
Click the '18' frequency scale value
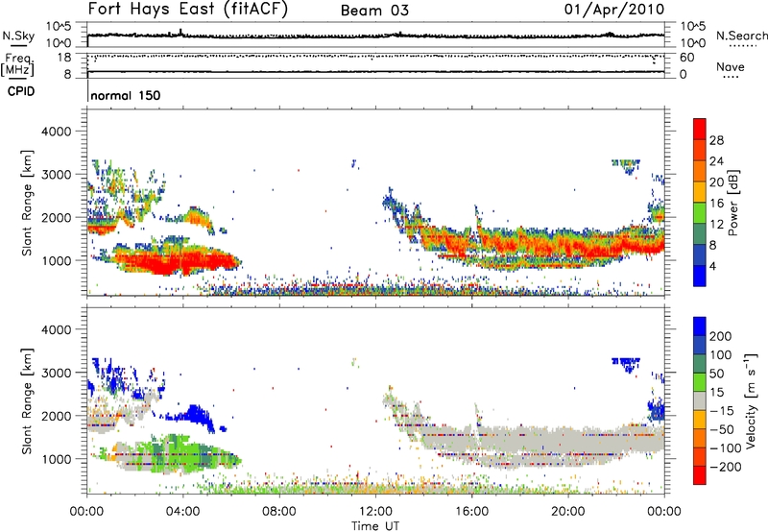64,58
